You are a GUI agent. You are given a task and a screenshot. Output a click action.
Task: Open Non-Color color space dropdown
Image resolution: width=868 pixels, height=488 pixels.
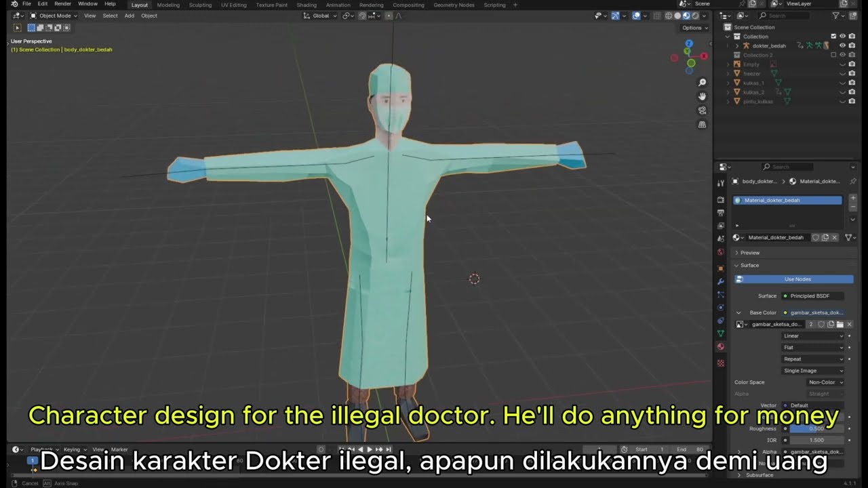pyautogui.click(x=825, y=382)
